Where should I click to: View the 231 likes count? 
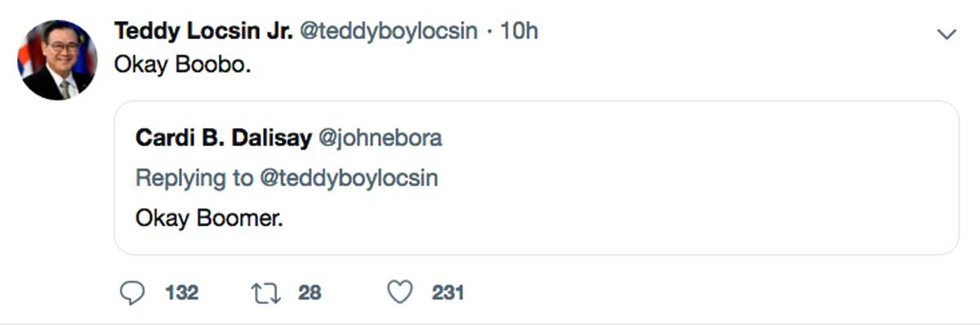pyautogui.click(x=448, y=292)
